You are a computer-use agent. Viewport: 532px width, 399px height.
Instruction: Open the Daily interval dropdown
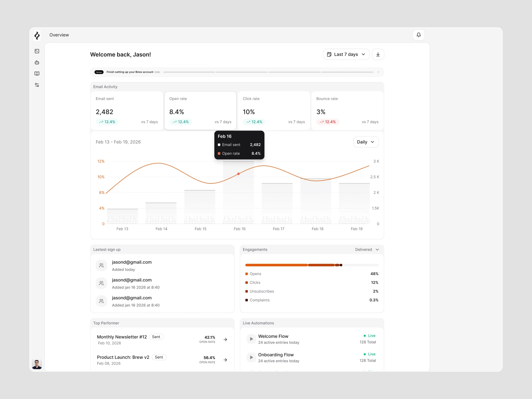(x=366, y=142)
